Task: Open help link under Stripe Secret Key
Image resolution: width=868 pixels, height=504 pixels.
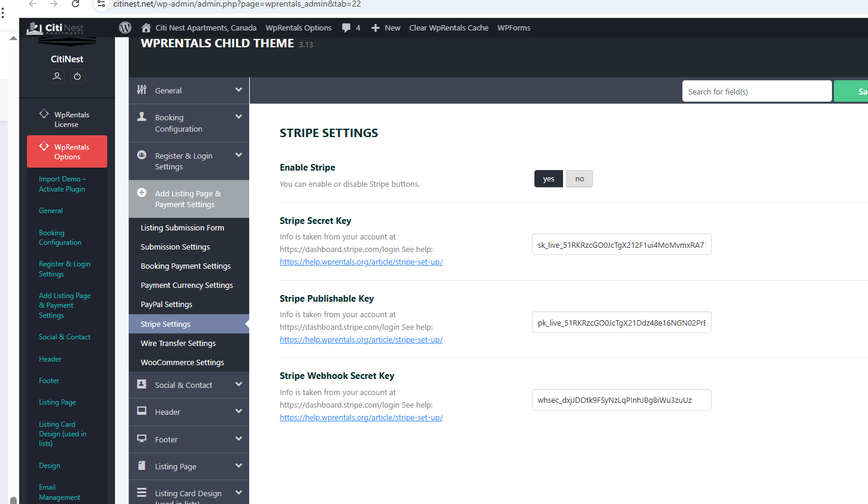Action: click(361, 262)
